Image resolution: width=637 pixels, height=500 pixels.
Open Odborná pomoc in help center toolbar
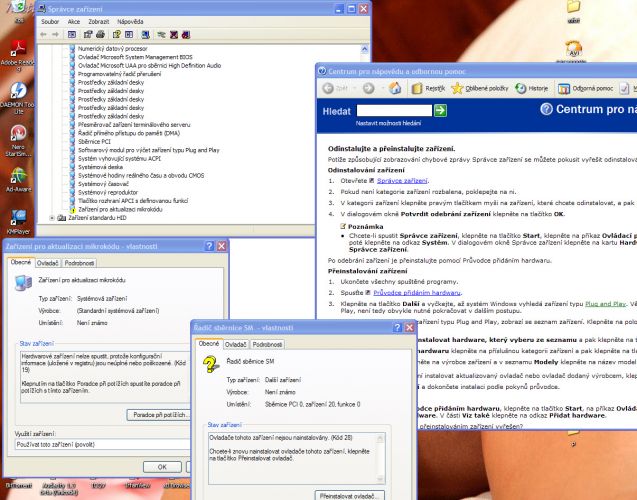click(x=585, y=88)
